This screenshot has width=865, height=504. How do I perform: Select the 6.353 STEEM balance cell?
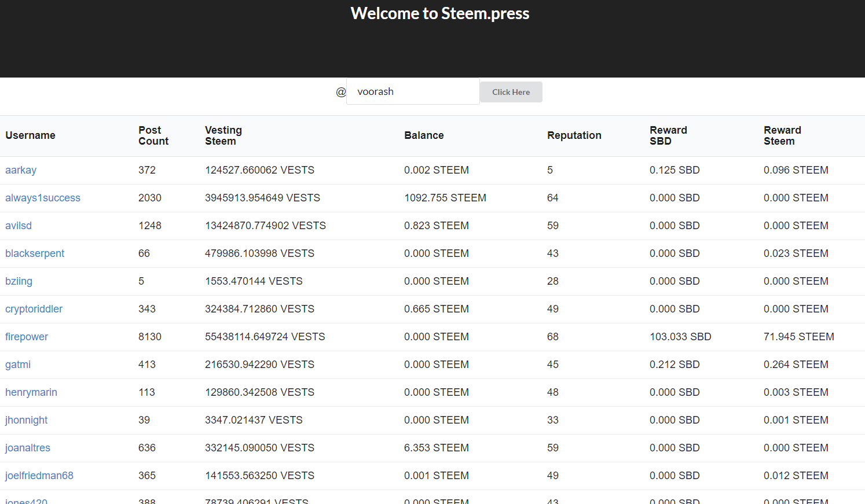[437, 448]
